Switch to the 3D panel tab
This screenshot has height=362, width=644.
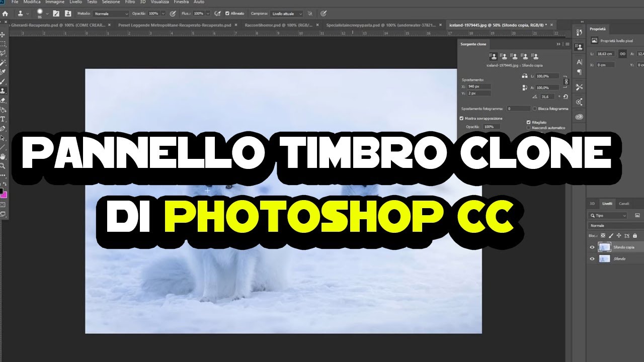pyautogui.click(x=592, y=204)
